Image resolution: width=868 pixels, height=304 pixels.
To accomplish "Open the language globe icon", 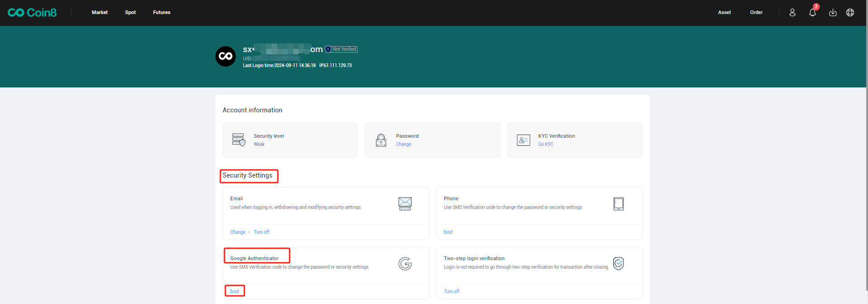I will click(x=850, y=13).
